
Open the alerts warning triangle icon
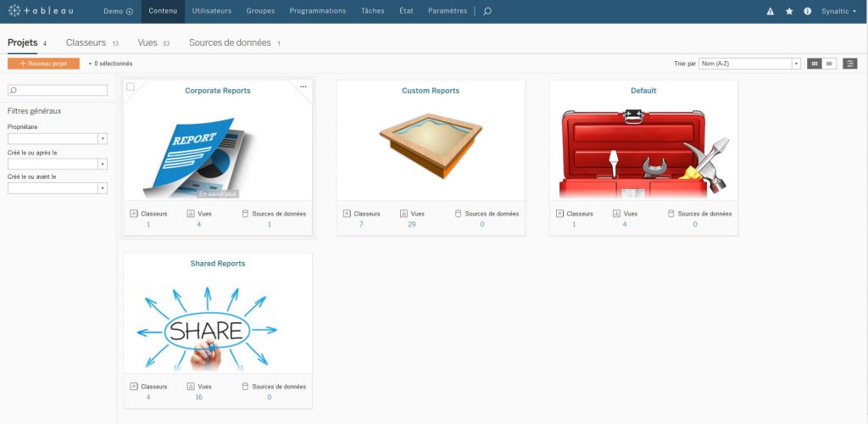tap(770, 11)
